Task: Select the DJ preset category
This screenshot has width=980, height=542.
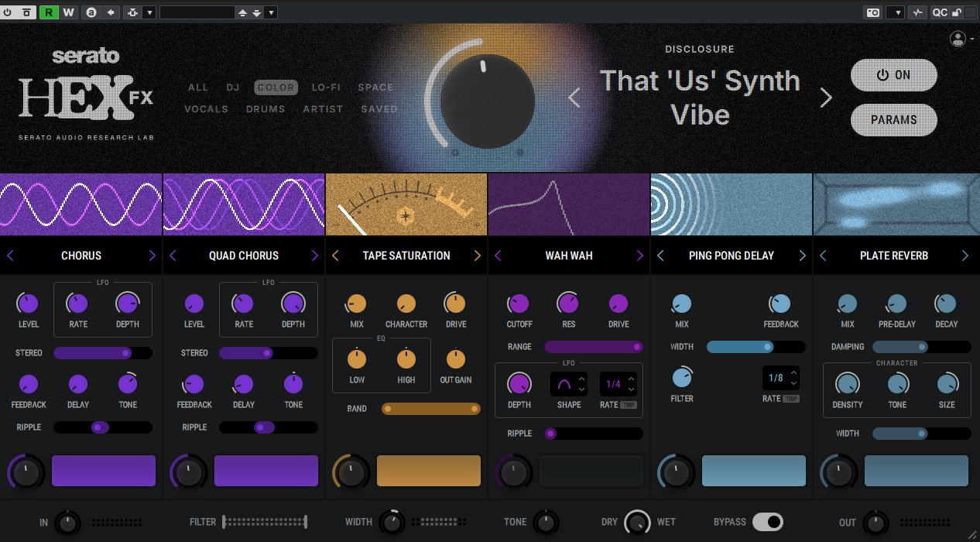Action: click(233, 87)
